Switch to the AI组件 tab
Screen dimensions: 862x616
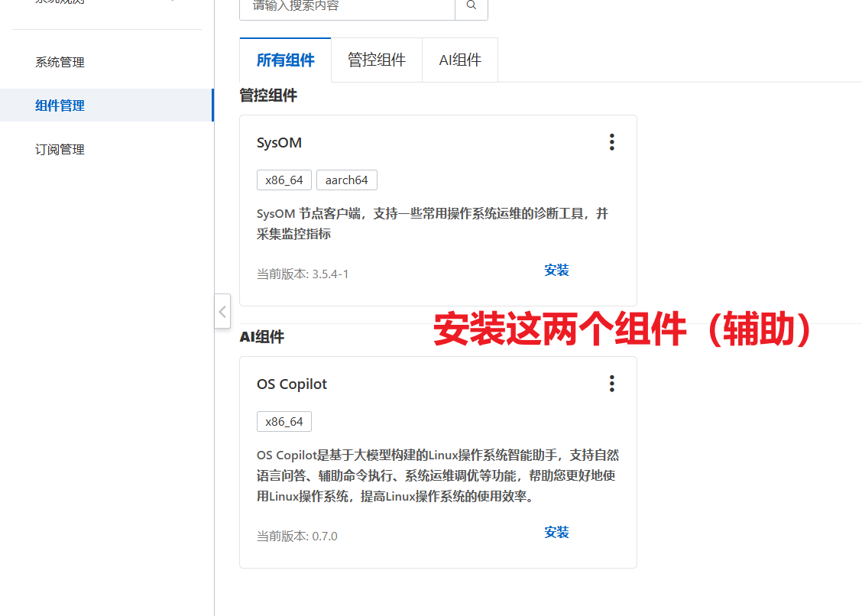460,60
